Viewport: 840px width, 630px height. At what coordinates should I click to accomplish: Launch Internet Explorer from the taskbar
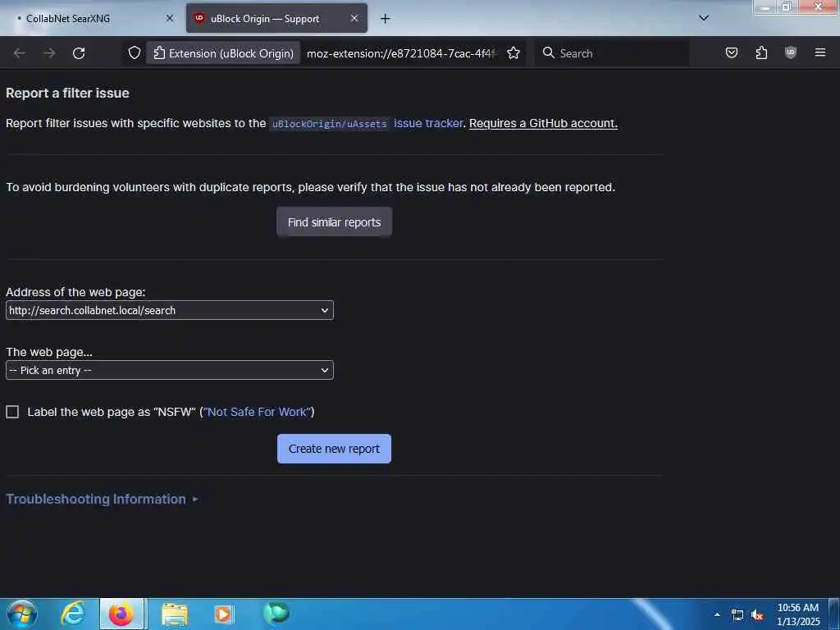coord(73,614)
